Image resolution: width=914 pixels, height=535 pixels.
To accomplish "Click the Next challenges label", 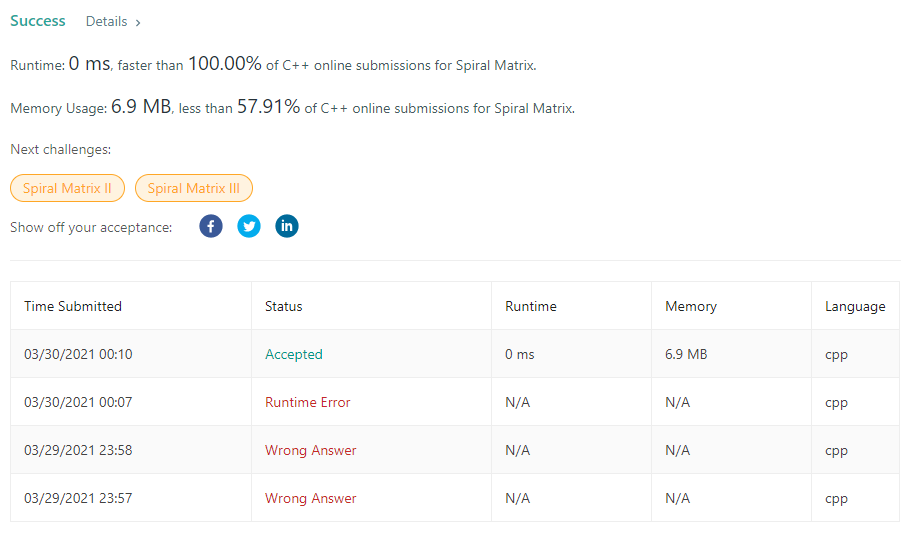I will [x=61, y=150].
